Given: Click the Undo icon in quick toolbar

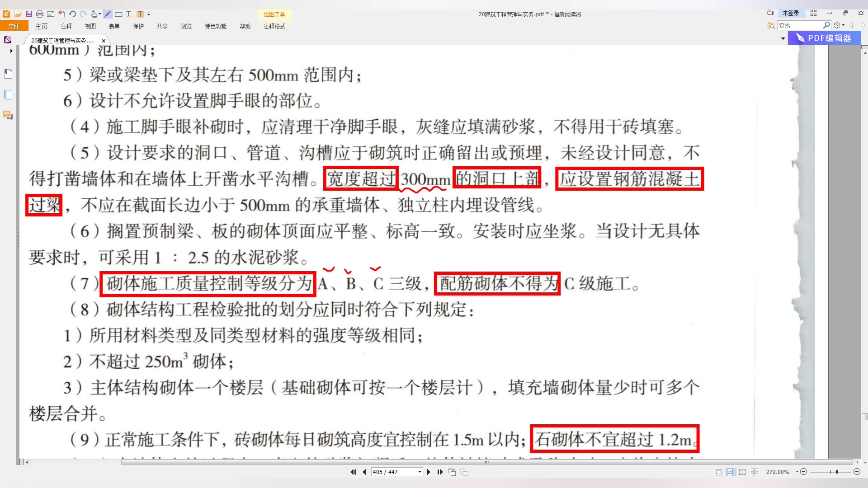Looking at the screenshot, I should 72,14.
